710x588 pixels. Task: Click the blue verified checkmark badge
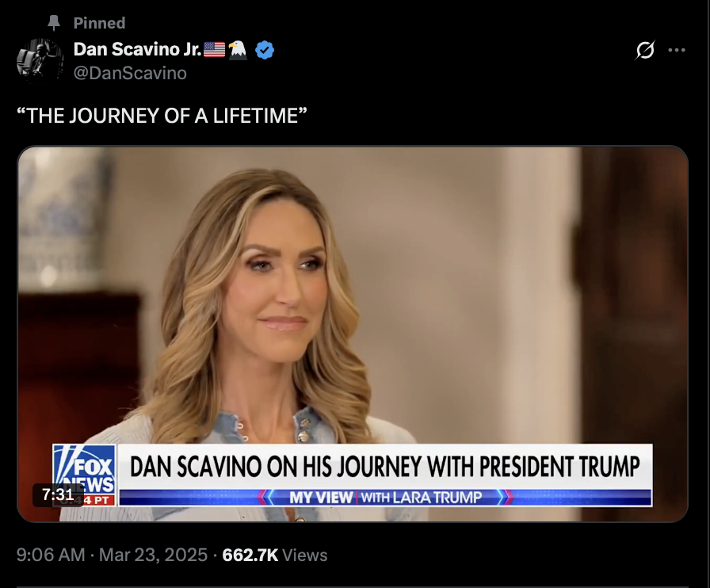click(265, 49)
